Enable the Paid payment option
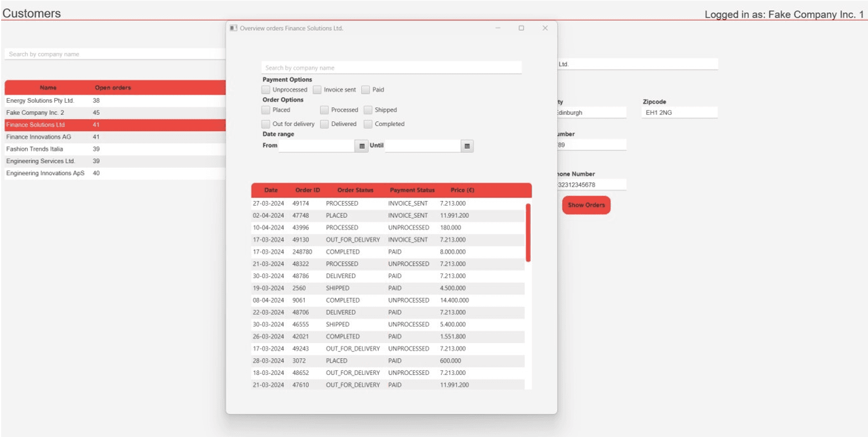 [366, 89]
